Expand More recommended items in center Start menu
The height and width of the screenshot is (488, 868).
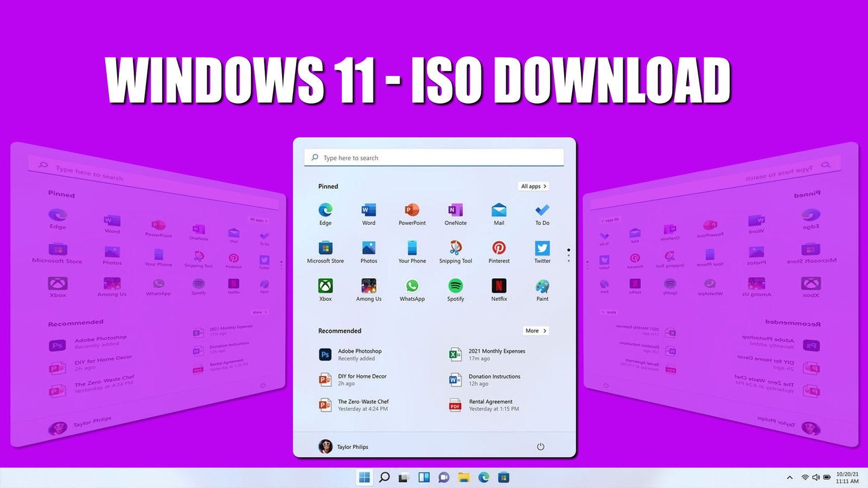click(x=536, y=331)
